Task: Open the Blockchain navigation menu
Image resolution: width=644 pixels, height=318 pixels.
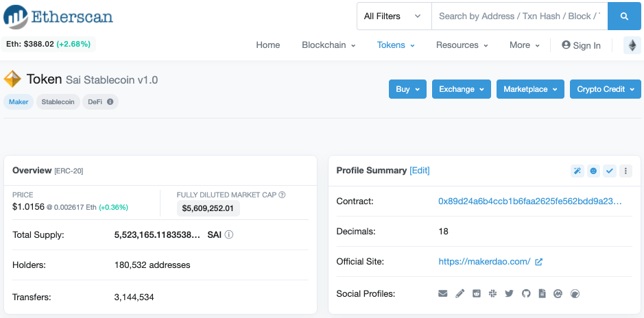Action: (329, 45)
